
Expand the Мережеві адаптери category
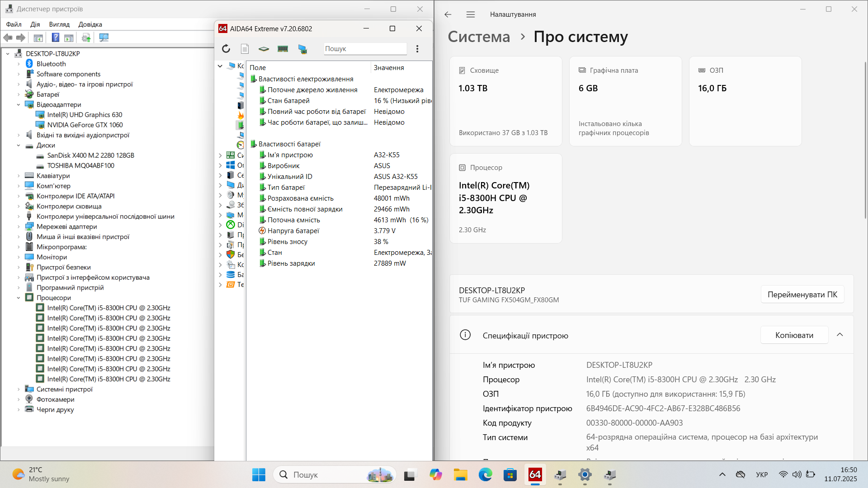point(19,227)
